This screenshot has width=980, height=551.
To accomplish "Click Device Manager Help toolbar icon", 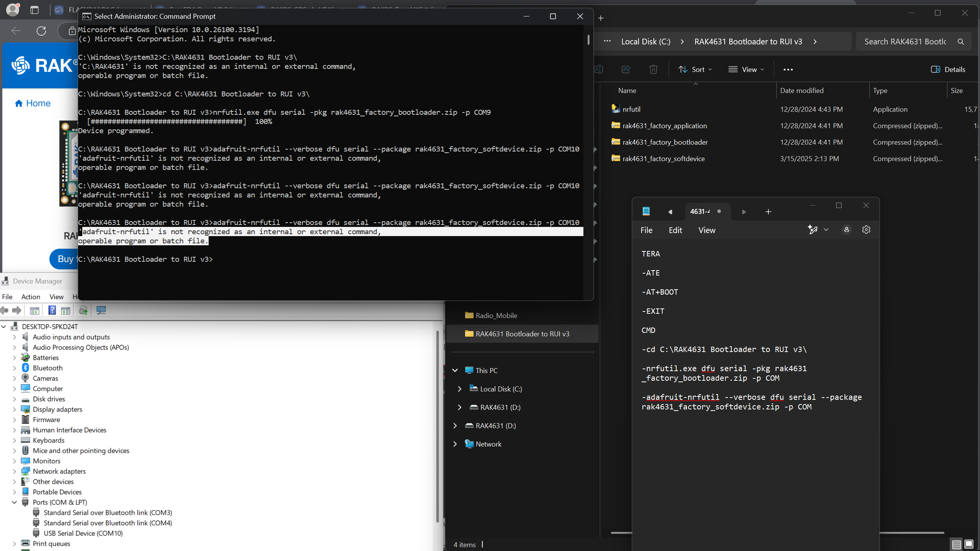I will [52, 310].
